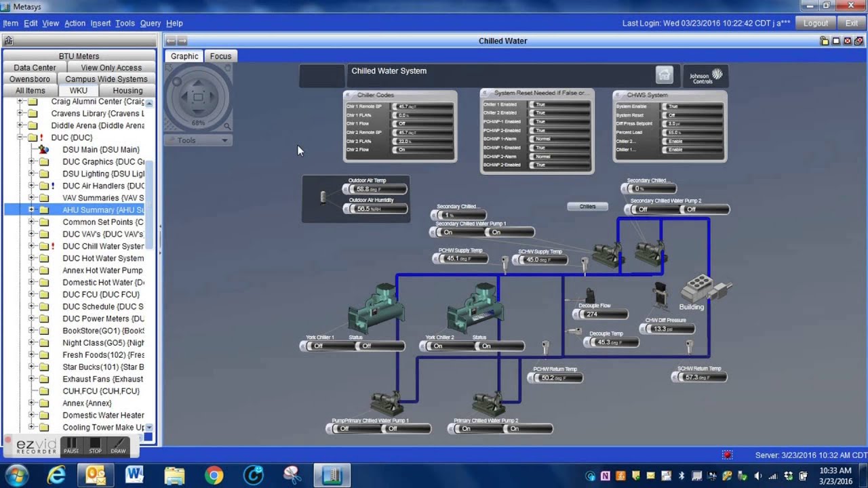This screenshot has height=488, width=868.
Task: Collapse the CHWS System panel
Action: tap(619, 95)
